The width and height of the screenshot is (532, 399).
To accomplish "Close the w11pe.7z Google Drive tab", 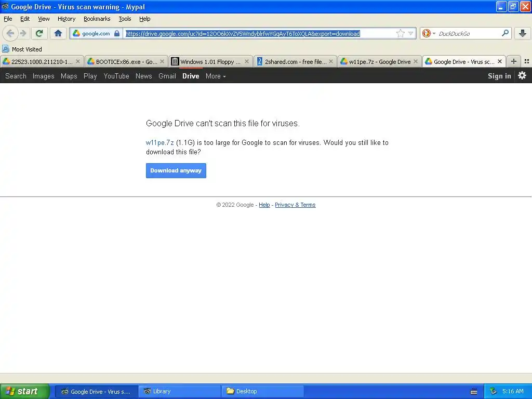I will pos(416,61).
